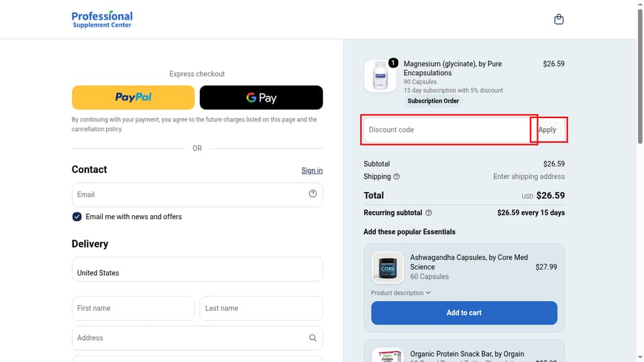This screenshot has height=362, width=644.
Task: Focus the First name field
Action: pyautogui.click(x=133, y=308)
